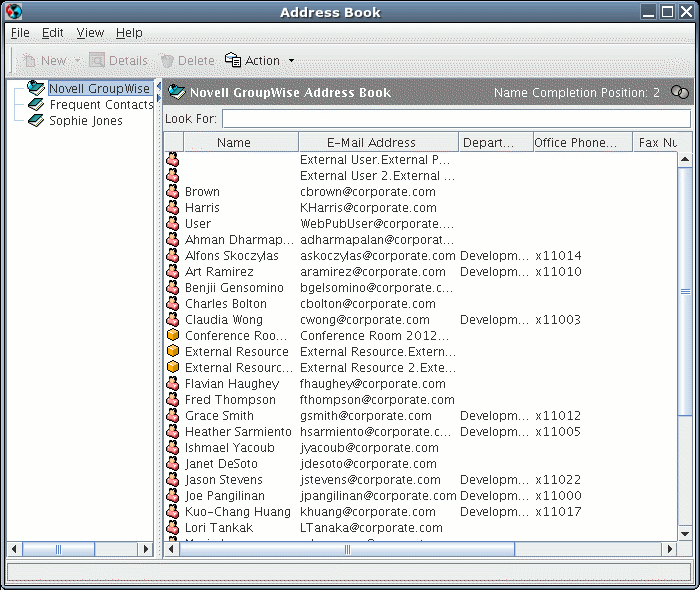700x590 pixels.
Task: Click the Sophie Jones book icon
Action: pos(36,120)
